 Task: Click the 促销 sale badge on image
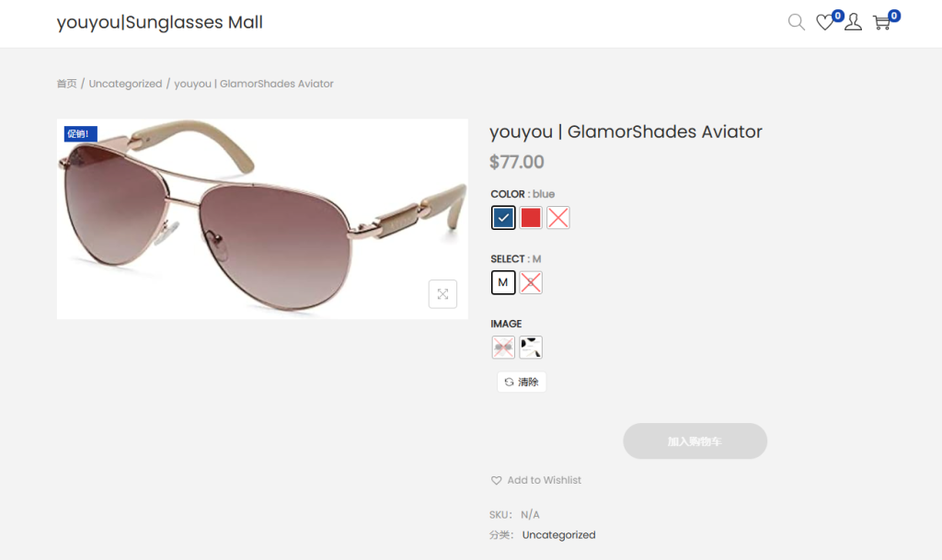(78, 133)
